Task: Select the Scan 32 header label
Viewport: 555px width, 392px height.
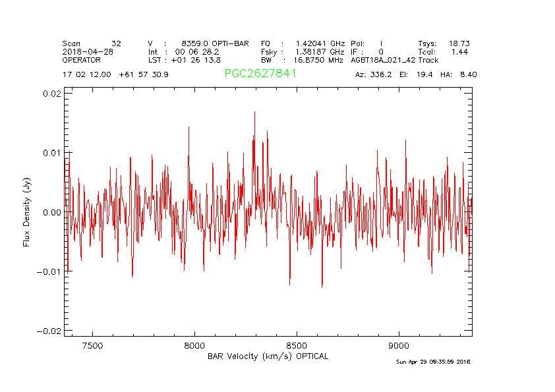Action: [x=92, y=43]
